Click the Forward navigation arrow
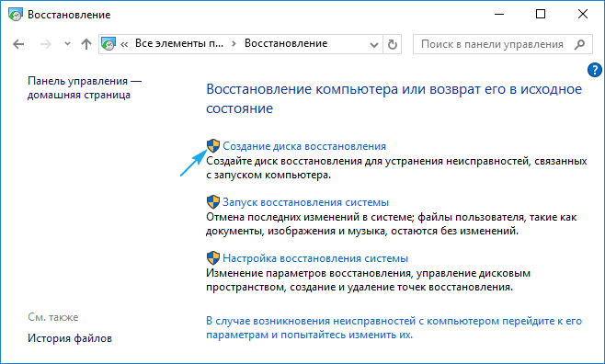Viewport: 605px width, 364px height. click(46, 44)
